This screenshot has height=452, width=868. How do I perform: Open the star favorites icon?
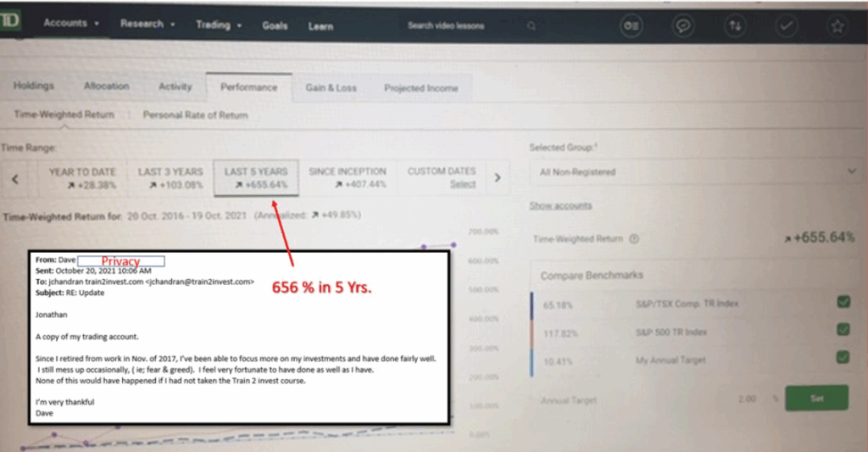(837, 26)
